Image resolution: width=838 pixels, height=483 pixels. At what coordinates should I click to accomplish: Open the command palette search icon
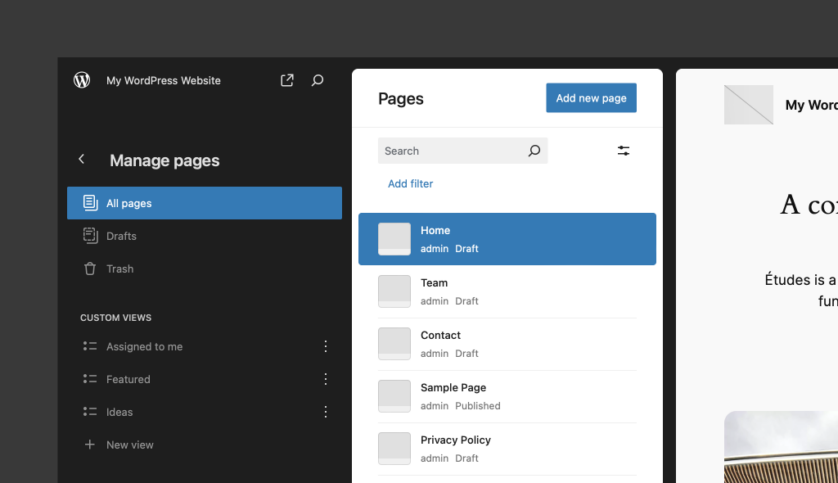(317, 80)
